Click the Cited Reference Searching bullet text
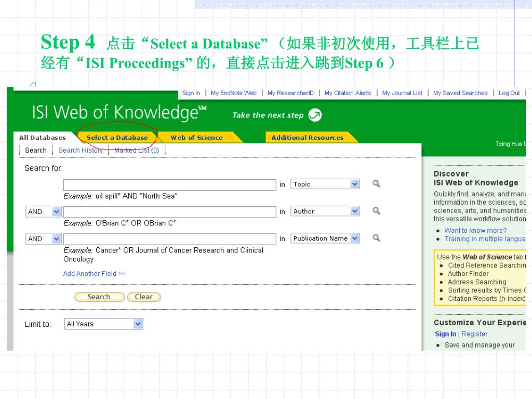The width and height of the screenshot is (532, 399). point(486,265)
